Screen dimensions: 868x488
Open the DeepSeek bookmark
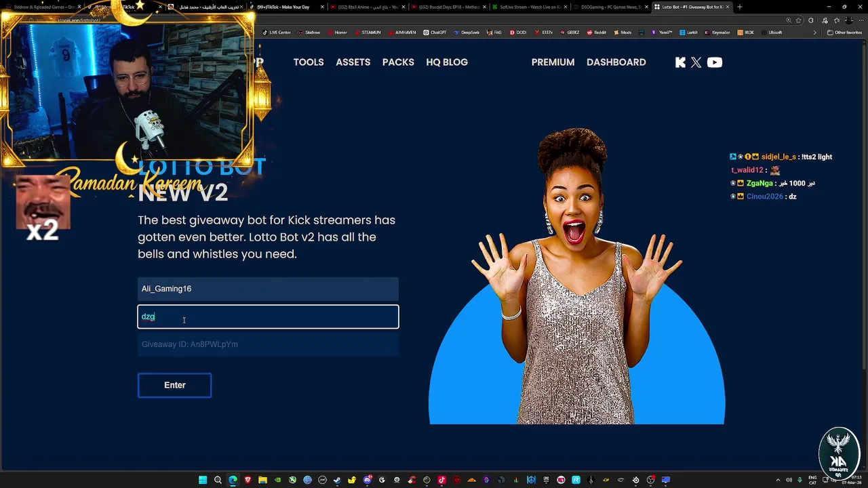point(467,33)
